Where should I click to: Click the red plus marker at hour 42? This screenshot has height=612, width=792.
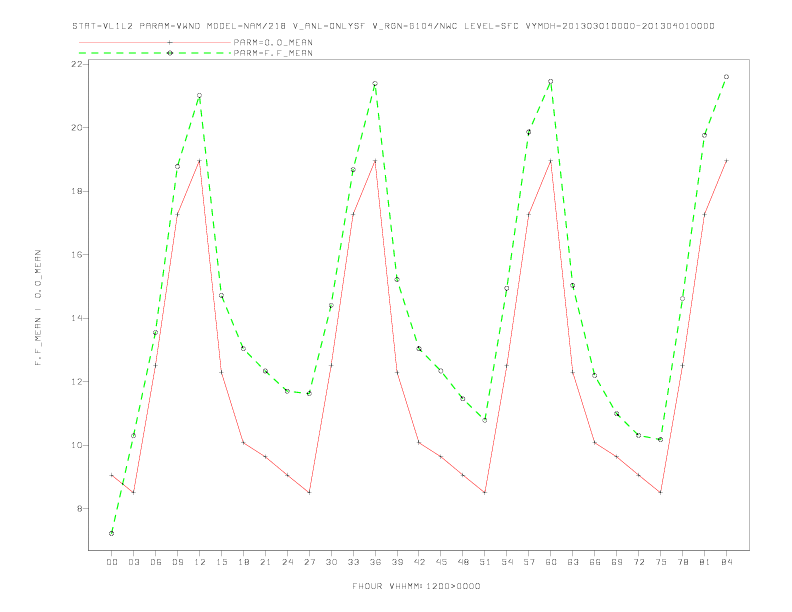pos(419,442)
